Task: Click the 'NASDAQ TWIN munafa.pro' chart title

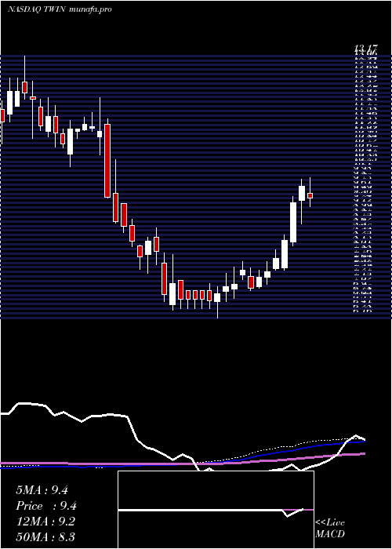Action: click(60, 9)
